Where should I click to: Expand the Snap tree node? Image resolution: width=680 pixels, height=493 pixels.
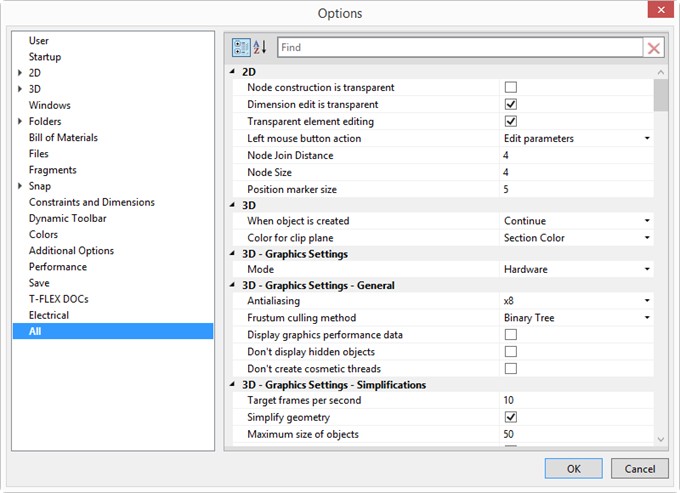pos(20,186)
